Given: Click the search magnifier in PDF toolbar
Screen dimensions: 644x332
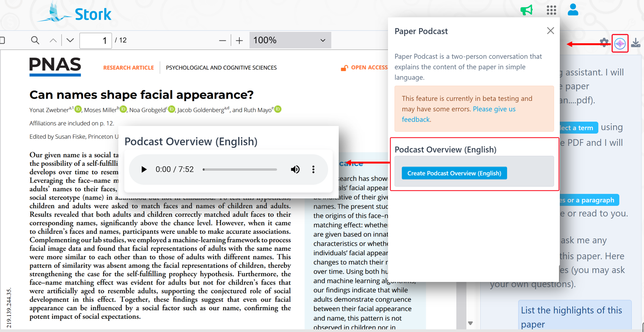Looking at the screenshot, I should (35, 40).
